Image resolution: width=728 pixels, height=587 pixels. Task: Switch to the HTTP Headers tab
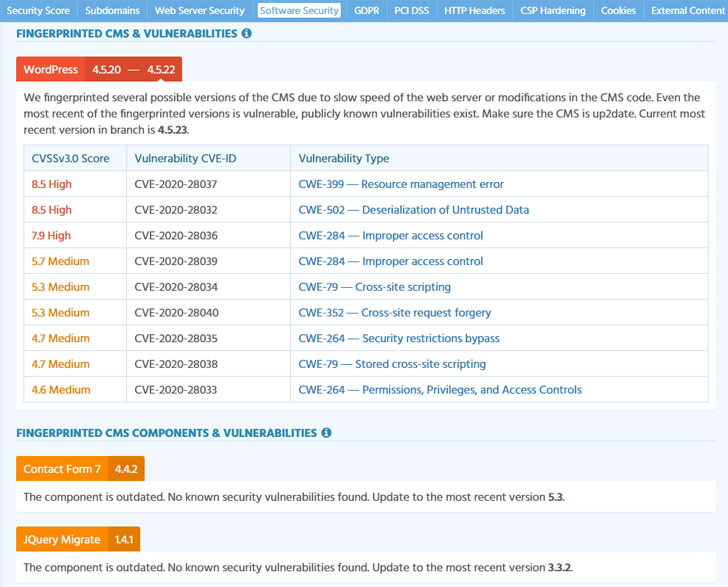[x=474, y=11]
